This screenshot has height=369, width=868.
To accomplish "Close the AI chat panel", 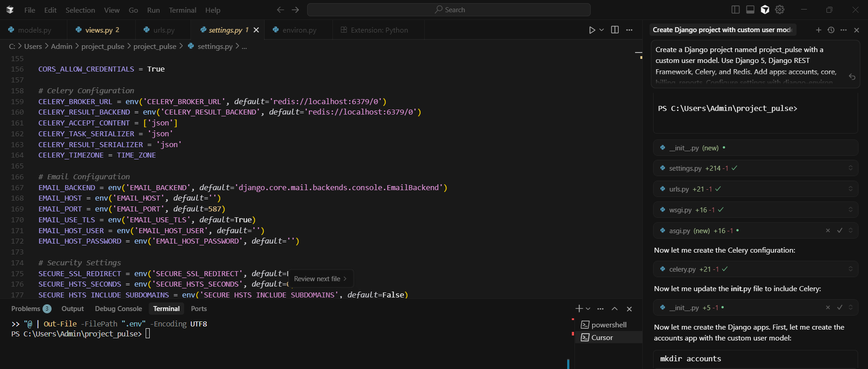I will click(x=857, y=30).
